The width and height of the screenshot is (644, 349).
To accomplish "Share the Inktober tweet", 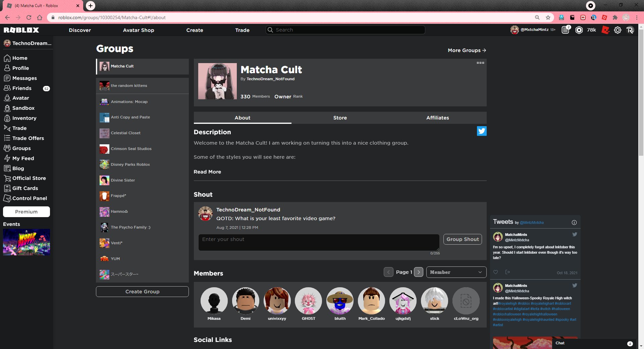I will tap(507, 272).
